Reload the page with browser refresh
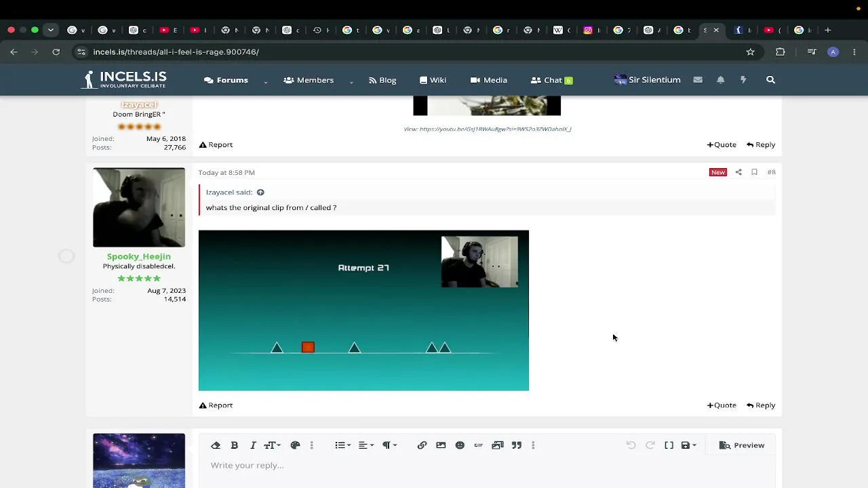The width and height of the screenshot is (868, 488). pos(56,52)
